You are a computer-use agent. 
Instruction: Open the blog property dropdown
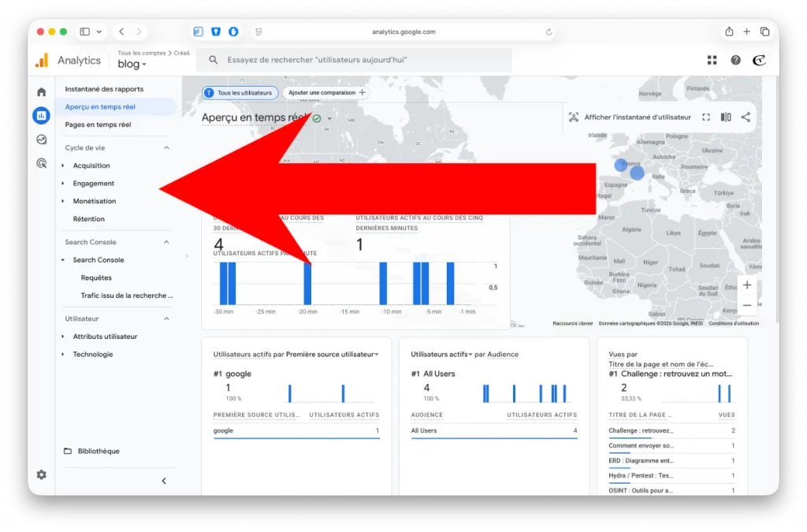click(x=132, y=65)
